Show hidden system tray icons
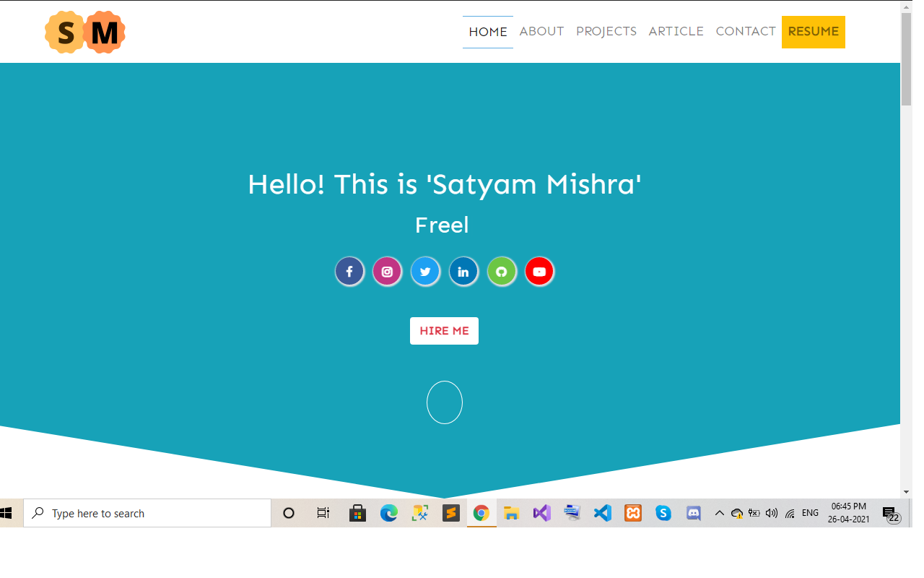924x578 pixels. 719,513
